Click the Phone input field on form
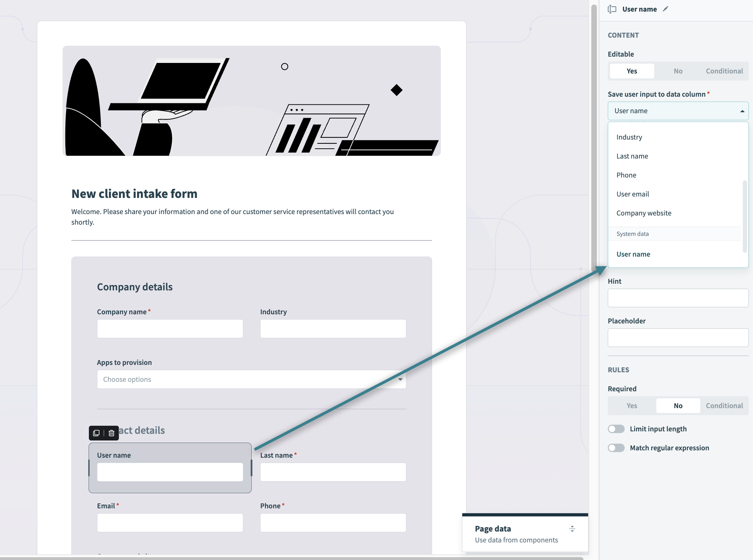The width and height of the screenshot is (753, 560). (333, 523)
